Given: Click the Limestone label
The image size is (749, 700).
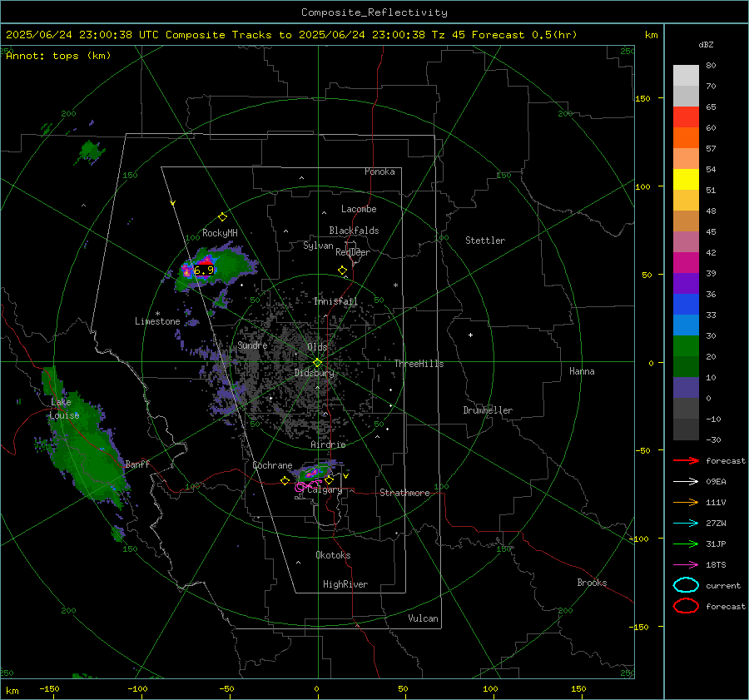Looking at the screenshot, I should point(157,321).
